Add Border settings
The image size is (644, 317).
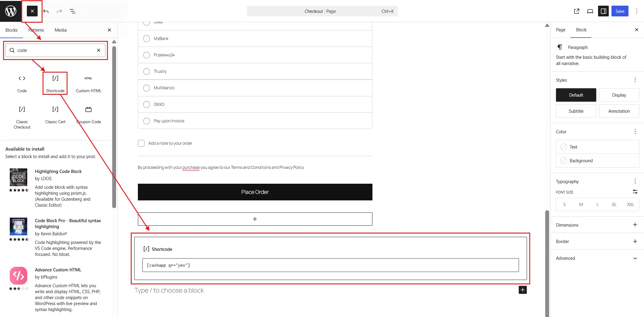[635, 241]
